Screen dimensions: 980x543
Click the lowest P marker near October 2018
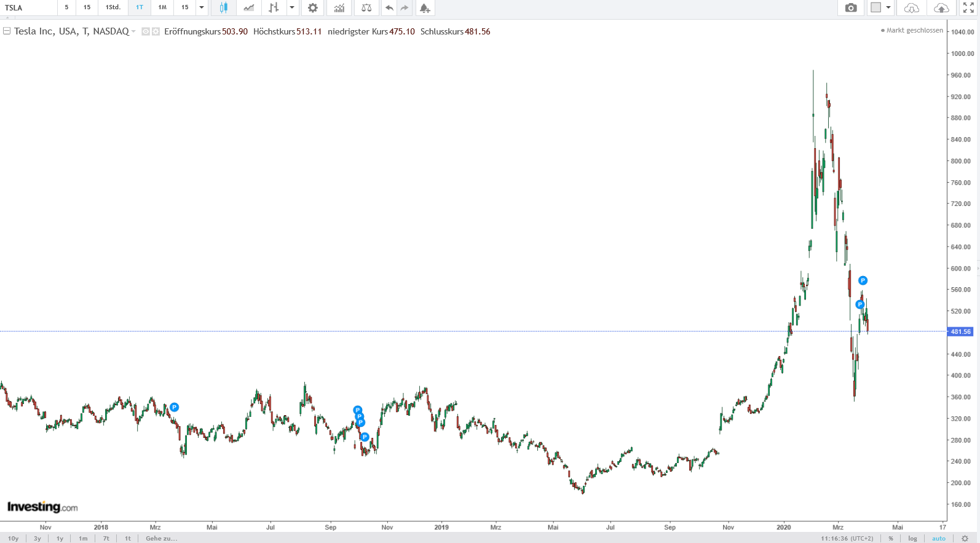(365, 437)
